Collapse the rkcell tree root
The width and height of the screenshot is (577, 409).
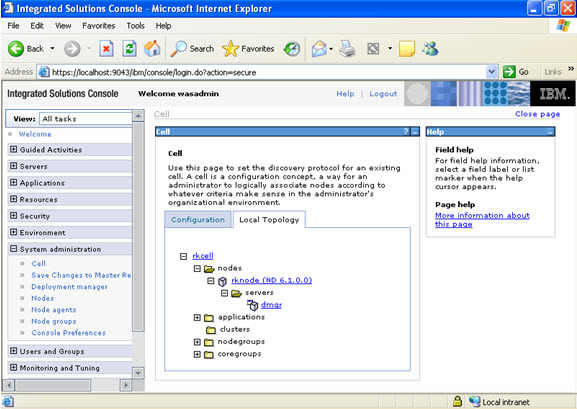pyautogui.click(x=183, y=256)
